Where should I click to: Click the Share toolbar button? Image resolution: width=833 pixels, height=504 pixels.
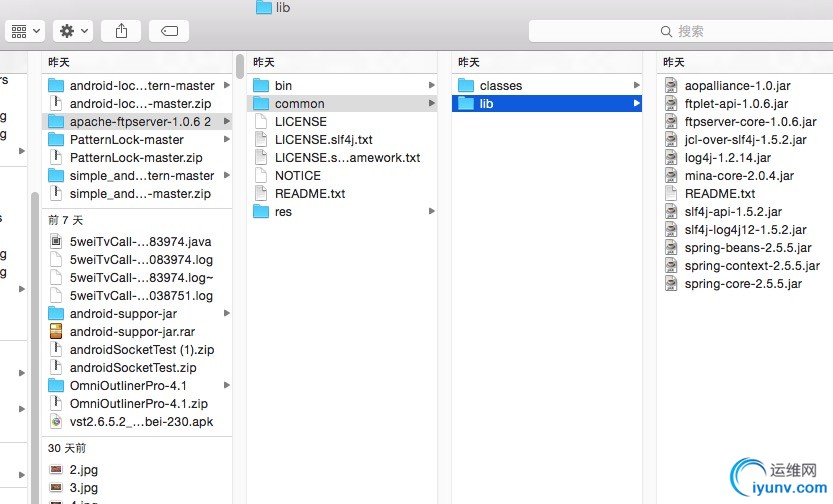point(121,31)
